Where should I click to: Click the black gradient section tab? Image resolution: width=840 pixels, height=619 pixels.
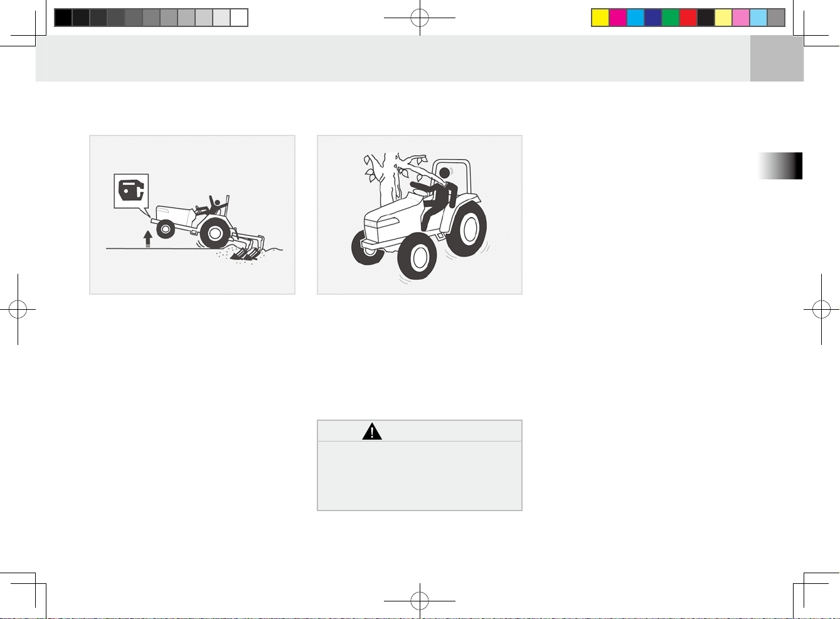[780, 166]
